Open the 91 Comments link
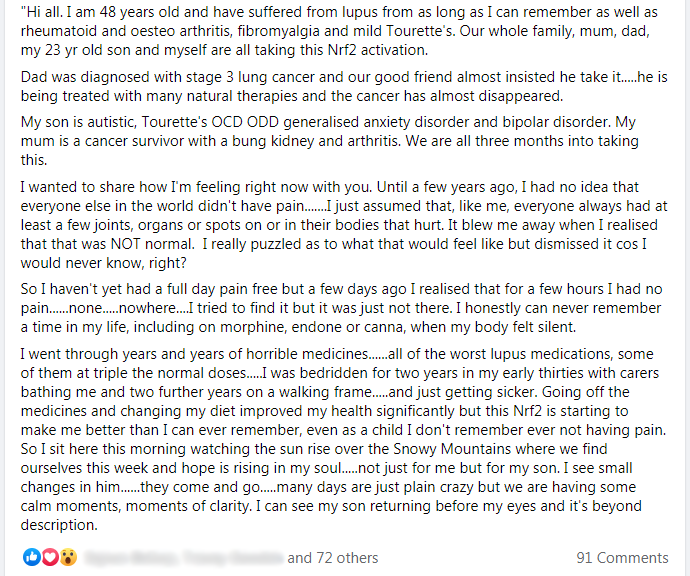The height and width of the screenshot is (576, 690). tap(622, 558)
